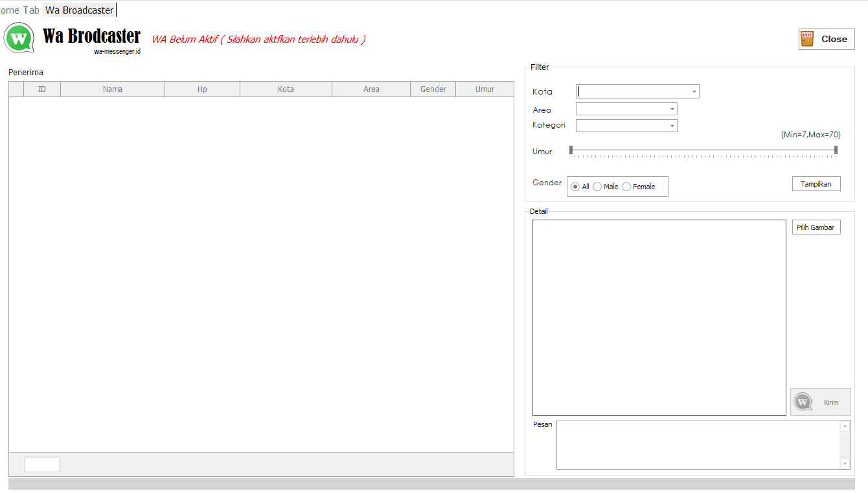Select the Wa Broadcaster tab
This screenshot has width=868, height=493.
pos(79,10)
